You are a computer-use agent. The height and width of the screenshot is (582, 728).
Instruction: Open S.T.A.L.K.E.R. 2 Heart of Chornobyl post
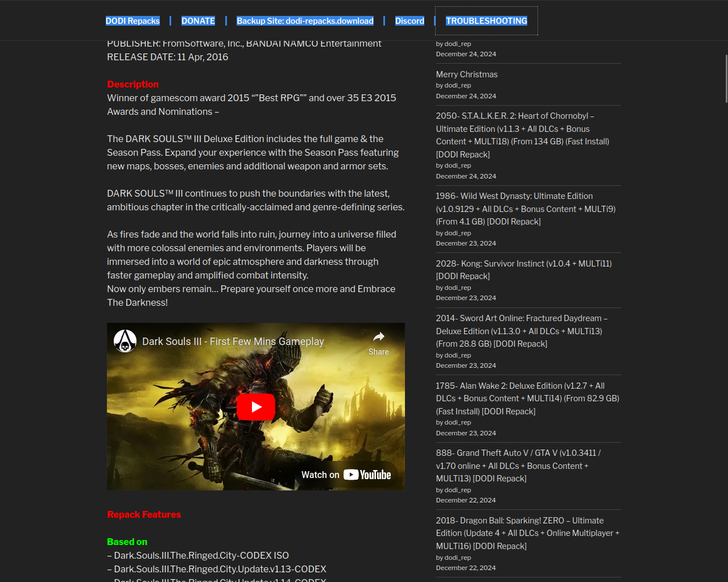[523, 135]
